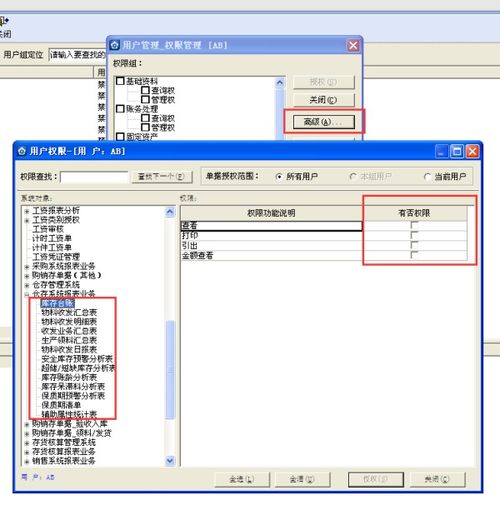This screenshot has width=500, height=510.
Task: Click the 查看 permission row
Action: point(271,226)
